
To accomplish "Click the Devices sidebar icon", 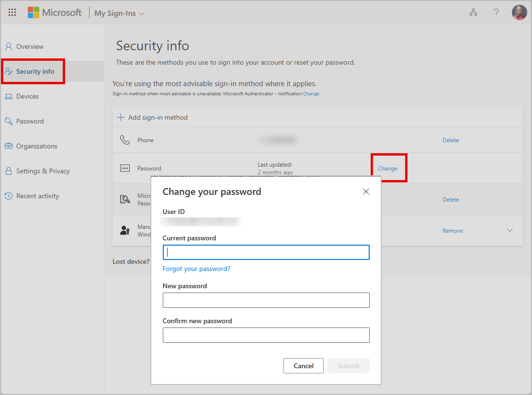I will (x=8, y=96).
